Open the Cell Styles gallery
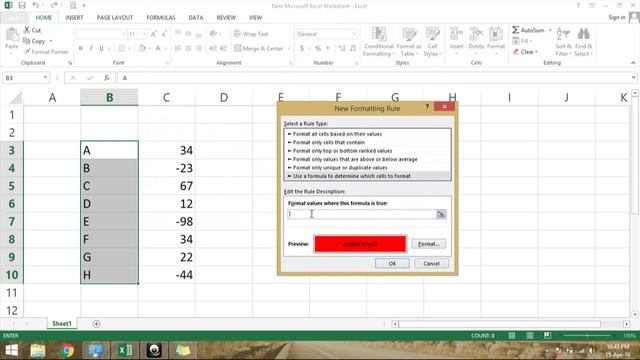 click(432, 42)
